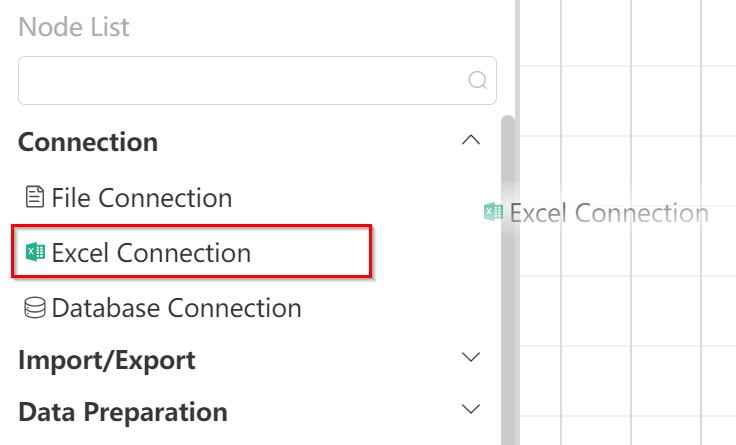Click the node list vertical scrollbar
This screenshot has width=736, height=445.
[508, 280]
